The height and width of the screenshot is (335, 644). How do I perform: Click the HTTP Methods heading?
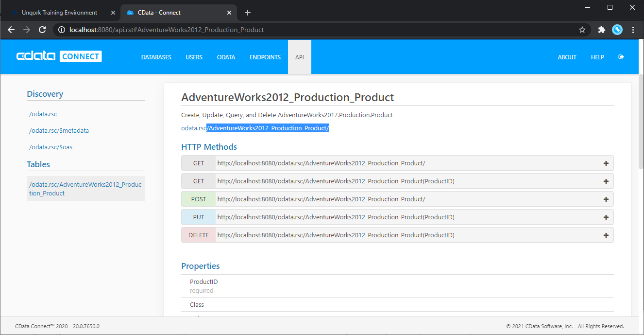[x=209, y=147]
